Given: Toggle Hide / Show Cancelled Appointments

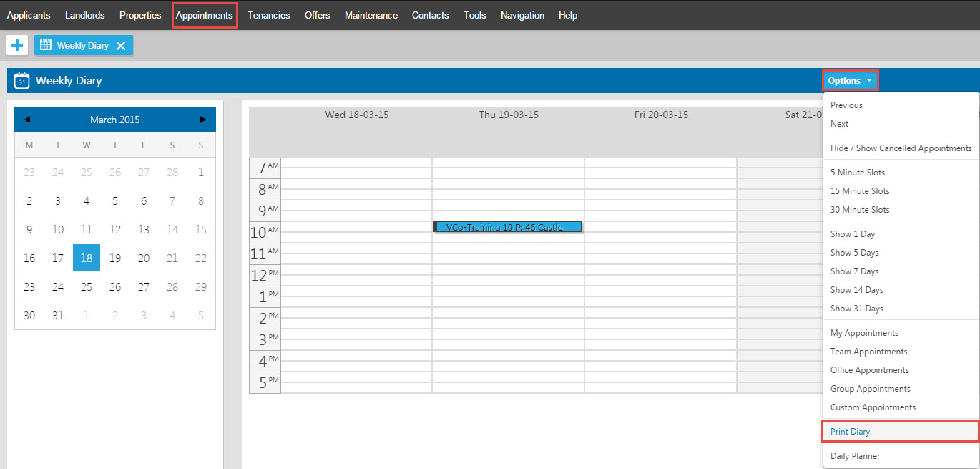Looking at the screenshot, I should 901,148.
